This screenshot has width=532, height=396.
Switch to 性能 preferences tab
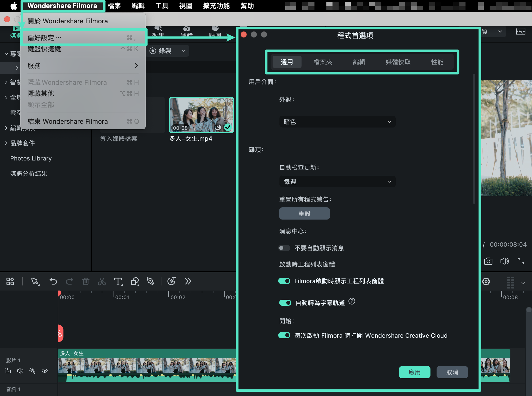[437, 62]
